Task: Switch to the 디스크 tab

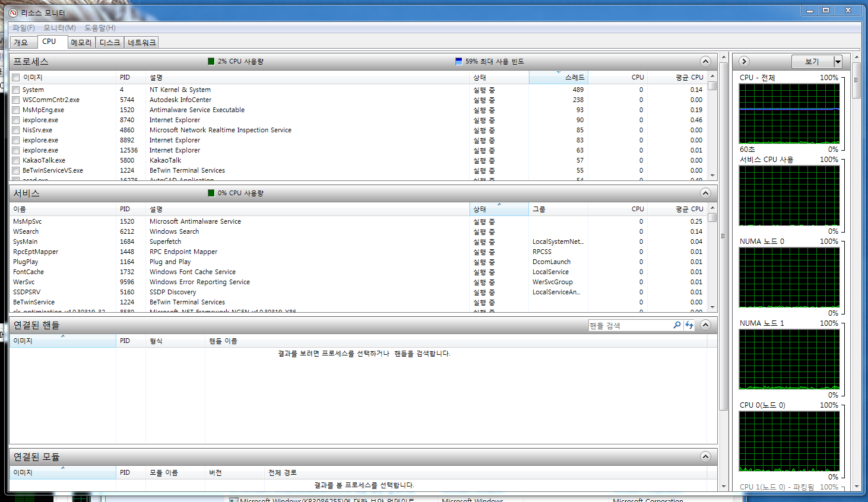Action: pyautogui.click(x=110, y=43)
